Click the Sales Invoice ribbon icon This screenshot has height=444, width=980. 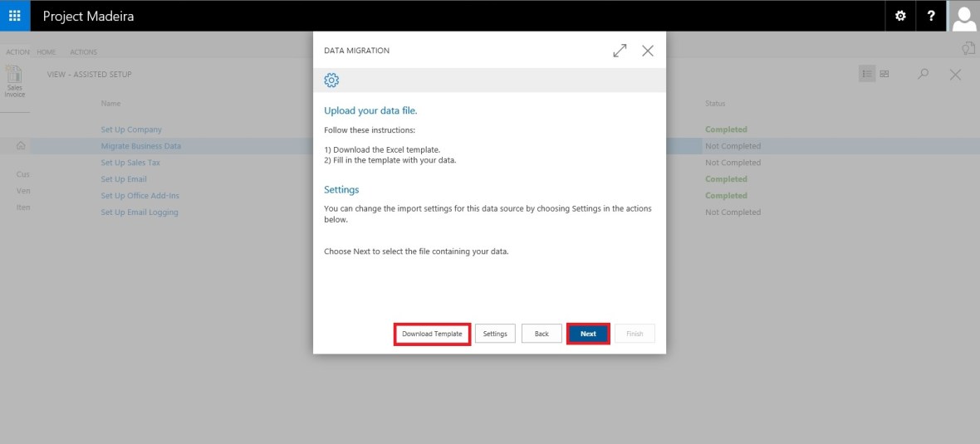[x=14, y=82]
